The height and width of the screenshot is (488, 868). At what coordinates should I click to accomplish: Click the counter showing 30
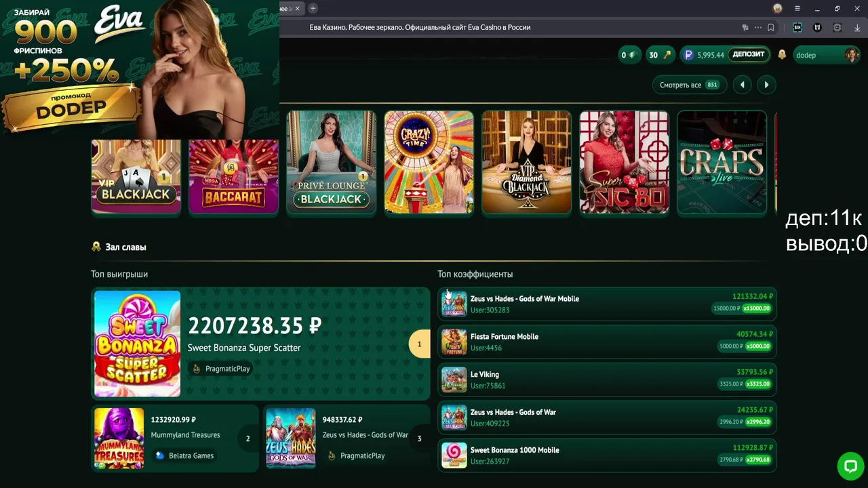point(660,55)
